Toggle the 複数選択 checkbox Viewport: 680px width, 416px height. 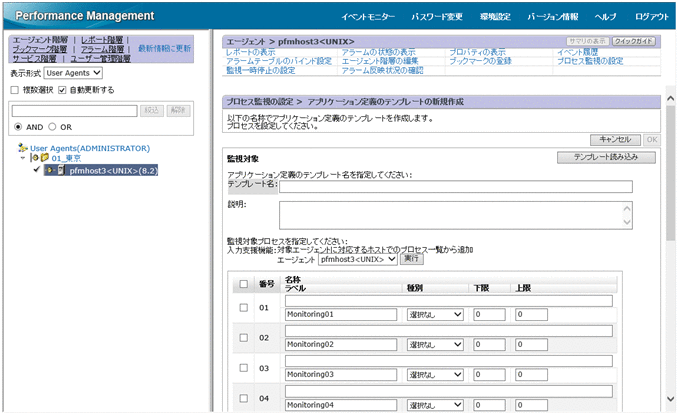(15, 90)
